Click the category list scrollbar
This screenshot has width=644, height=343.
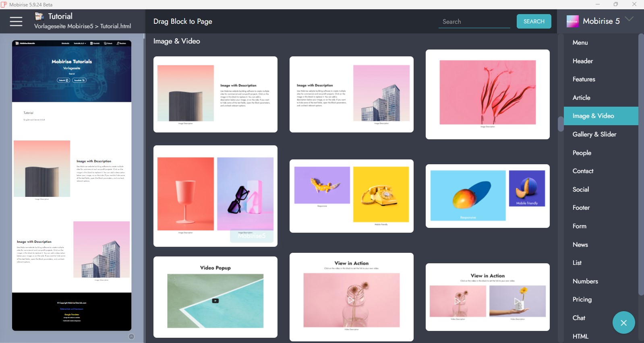tap(641, 165)
